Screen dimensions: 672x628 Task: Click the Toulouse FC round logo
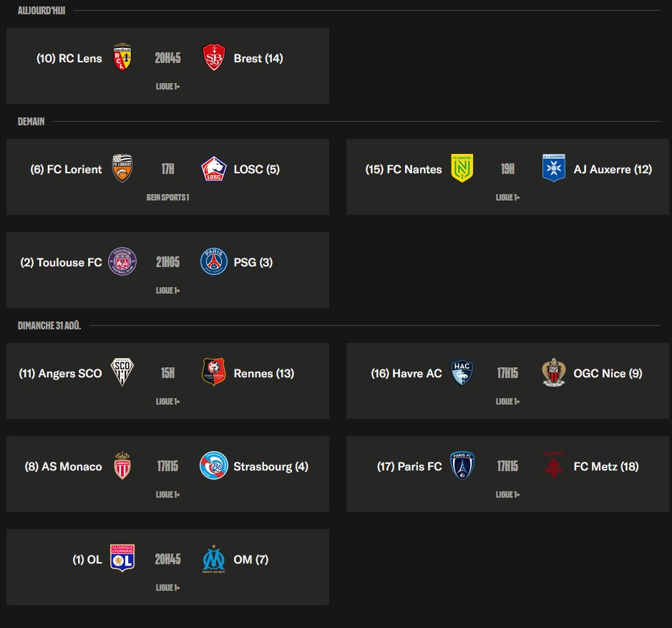tap(122, 261)
